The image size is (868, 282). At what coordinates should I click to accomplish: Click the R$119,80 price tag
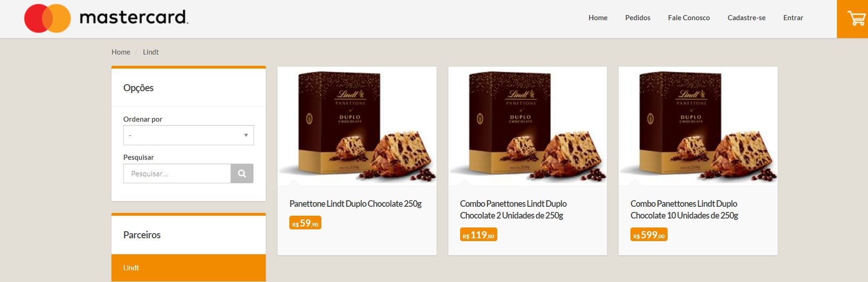(478, 235)
